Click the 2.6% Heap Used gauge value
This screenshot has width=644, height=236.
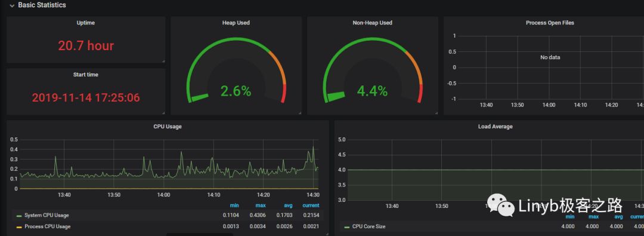[x=236, y=91]
